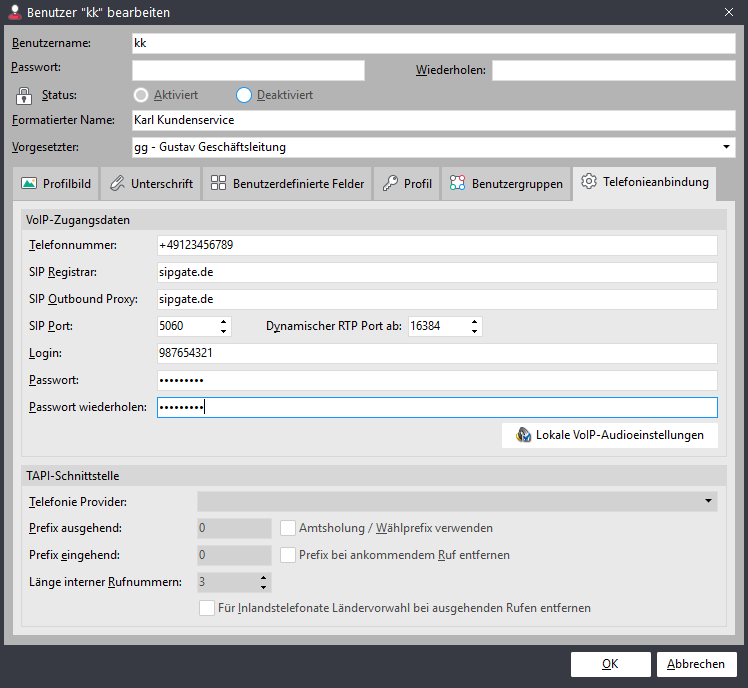Open the Profil tab
Image resolution: width=748 pixels, height=688 pixels.
pyautogui.click(x=407, y=184)
